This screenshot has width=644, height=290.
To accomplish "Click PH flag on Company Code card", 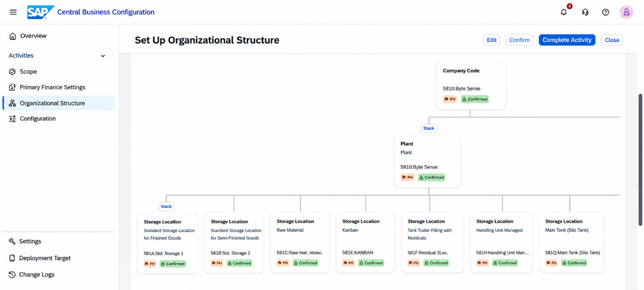I will (x=450, y=99).
